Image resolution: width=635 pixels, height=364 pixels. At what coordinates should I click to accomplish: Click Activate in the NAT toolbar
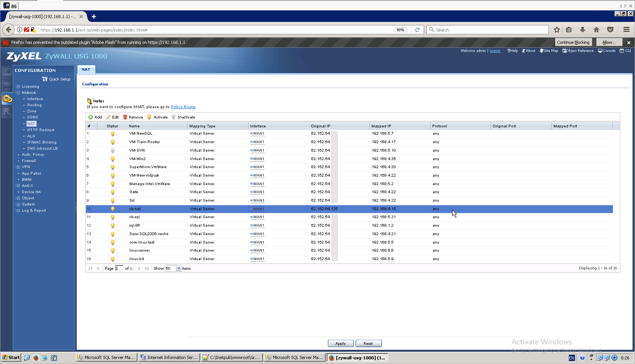click(x=157, y=117)
